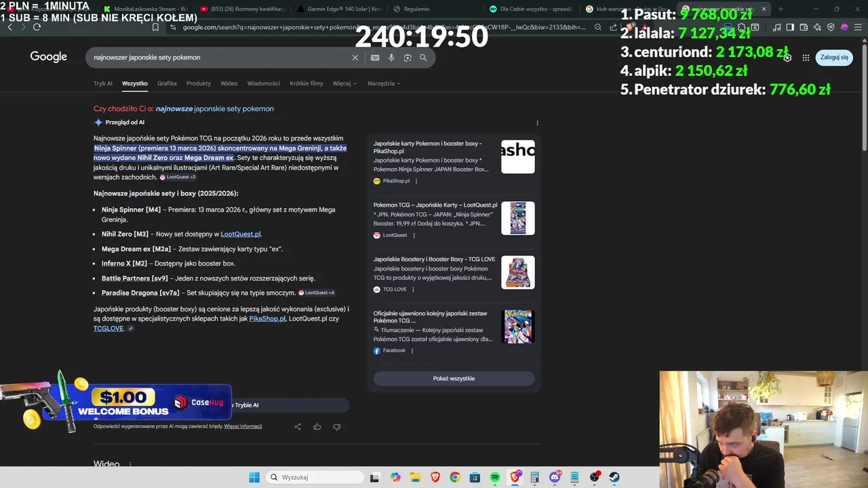
Task: Share the AI overview answer
Action: coord(298,426)
